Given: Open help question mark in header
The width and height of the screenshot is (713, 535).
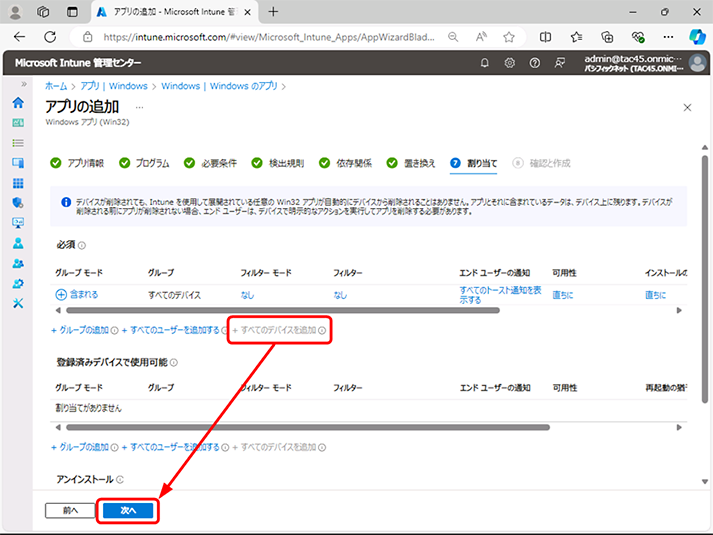Looking at the screenshot, I should tap(535, 63).
